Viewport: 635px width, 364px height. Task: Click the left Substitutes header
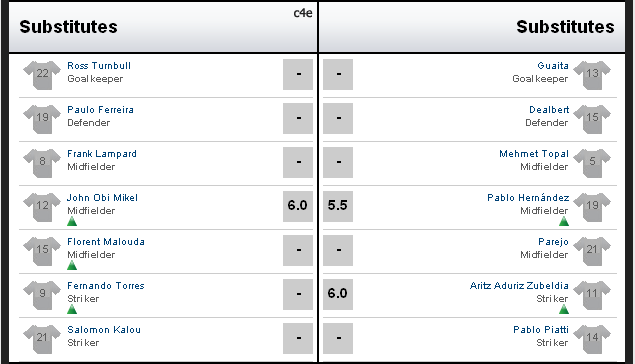[68, 27]
